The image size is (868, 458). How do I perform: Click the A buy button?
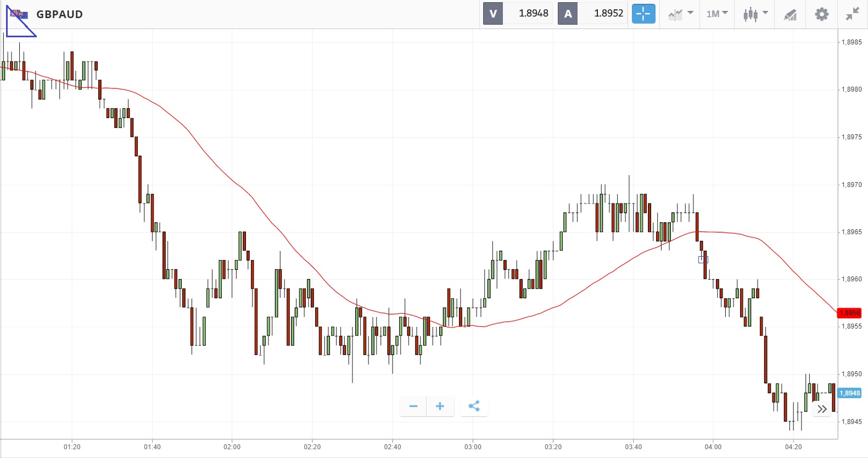coord(568,14)
